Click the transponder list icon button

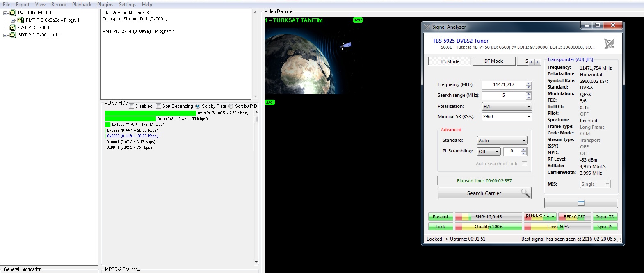tap(581, 203)
